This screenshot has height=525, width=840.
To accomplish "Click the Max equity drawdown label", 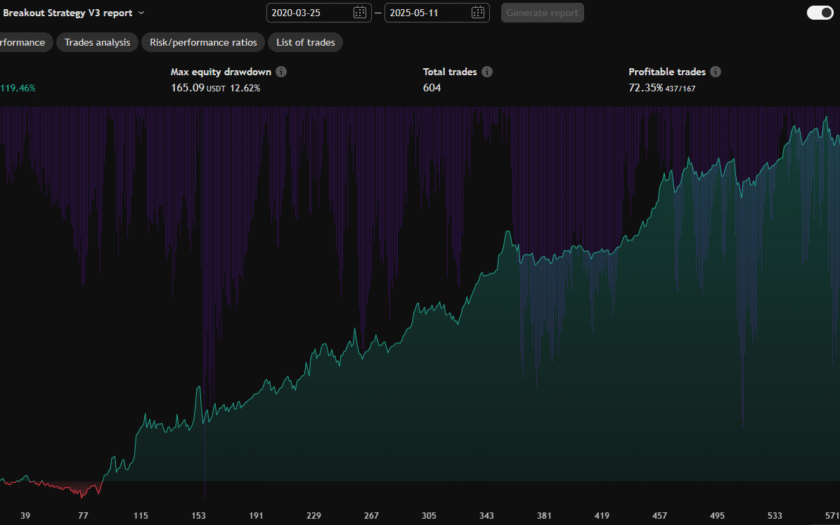I will click(221, 72).
